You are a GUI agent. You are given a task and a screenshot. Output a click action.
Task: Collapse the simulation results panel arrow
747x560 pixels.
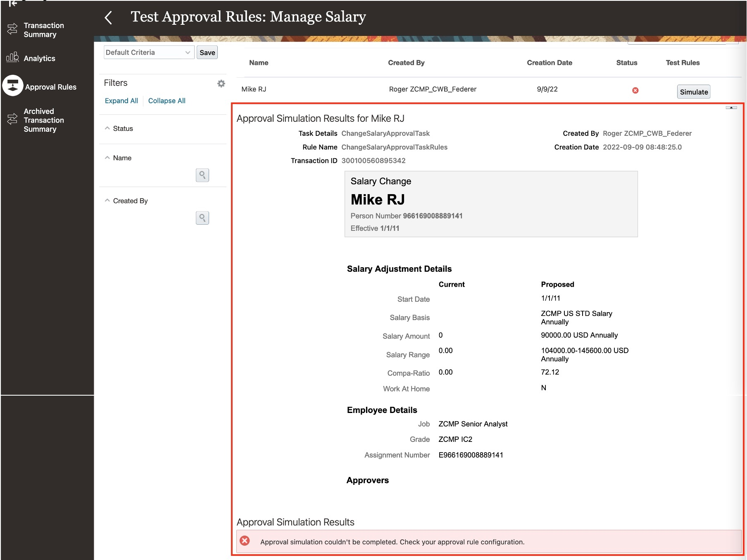coord(731,108)
